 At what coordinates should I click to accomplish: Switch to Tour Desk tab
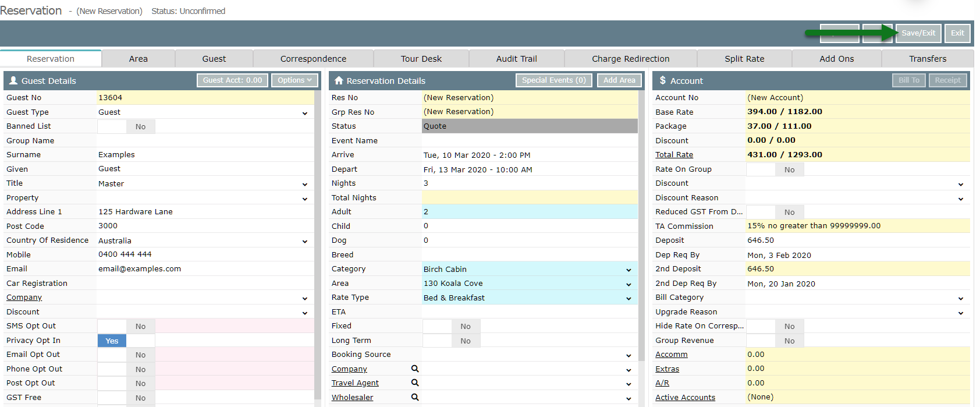point(421,59)
